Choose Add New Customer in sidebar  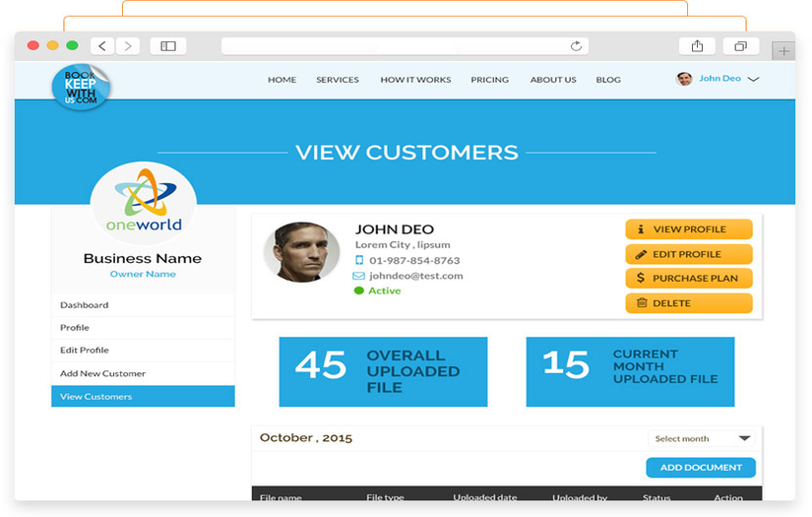[143, 373]
